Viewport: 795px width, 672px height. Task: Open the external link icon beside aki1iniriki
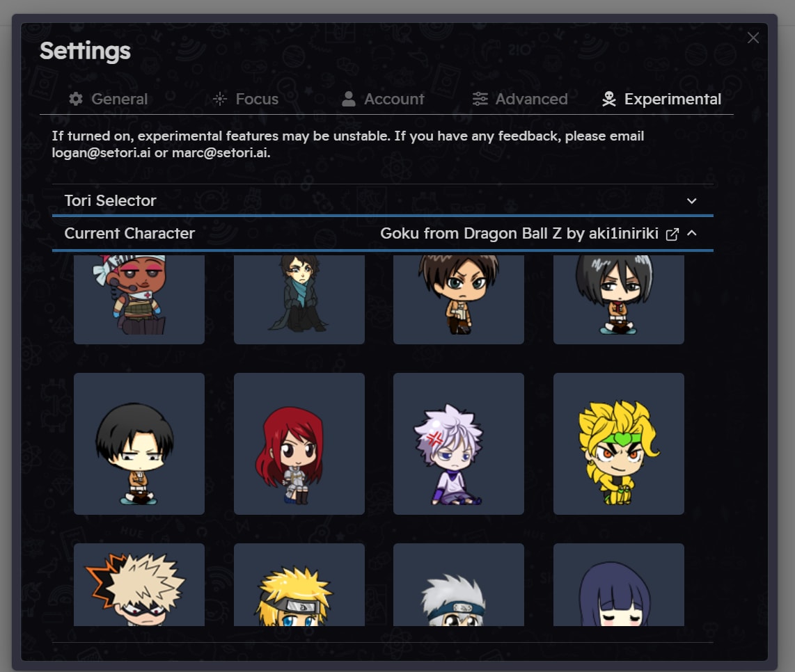pos(672,234)
